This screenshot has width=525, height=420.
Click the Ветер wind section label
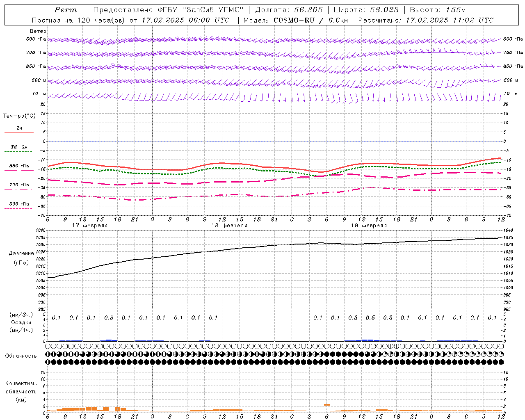[38, 31]
